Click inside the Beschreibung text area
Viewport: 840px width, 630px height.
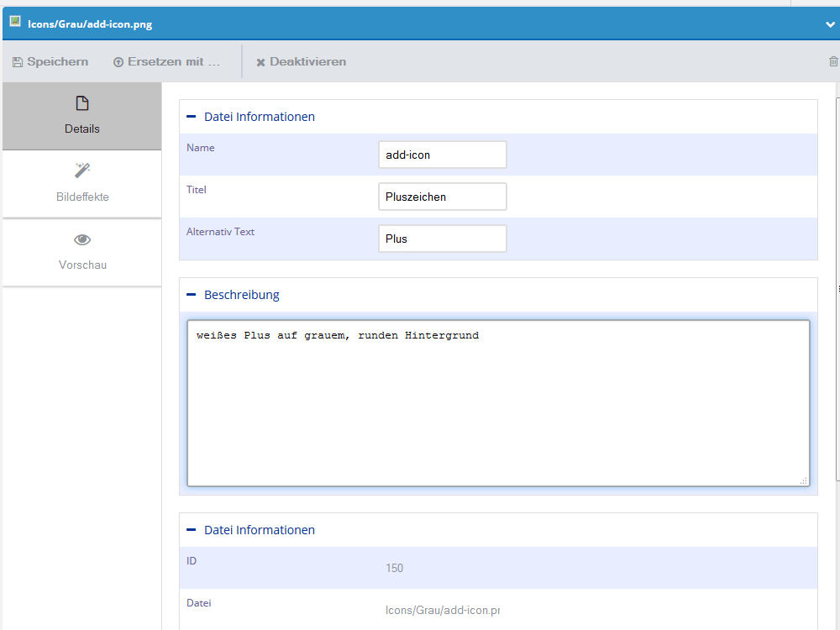[x=497, y=403]
